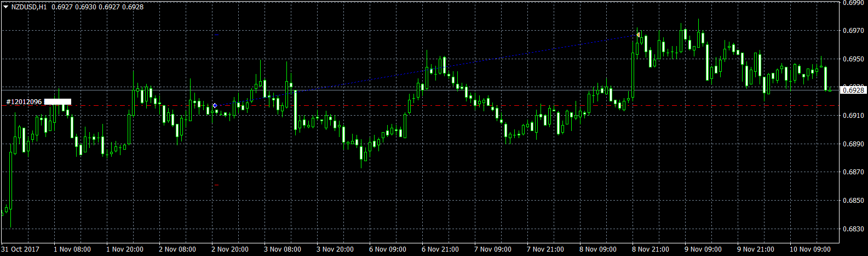Viewport: 868px width, 256px height.
Task: Click the 1 Nov 20:00 time label
Action: (125, 249)
